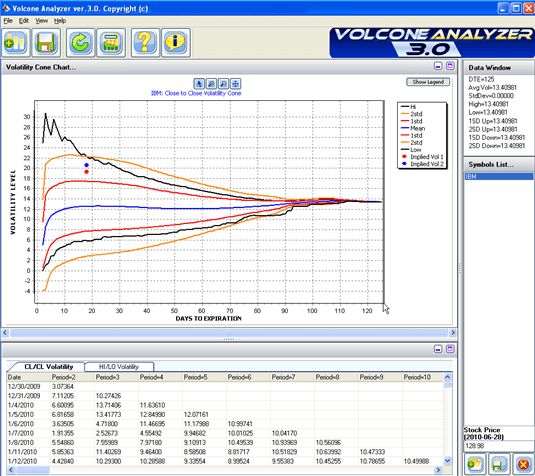Click the stock price field showing 128.98
This screenshot has height=476, width=535.
[498, 446]
